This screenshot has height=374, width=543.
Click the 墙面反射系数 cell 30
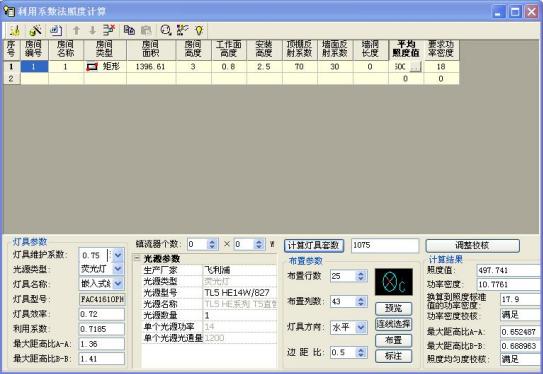click(335, 66)
